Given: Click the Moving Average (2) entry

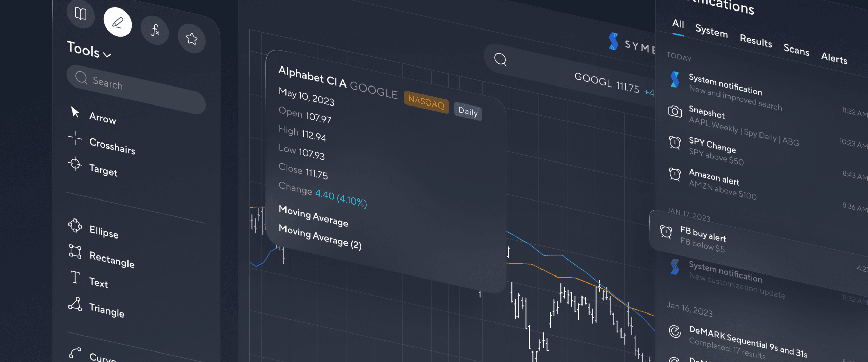Looking at the screenshot, I should tap(320, 237).
